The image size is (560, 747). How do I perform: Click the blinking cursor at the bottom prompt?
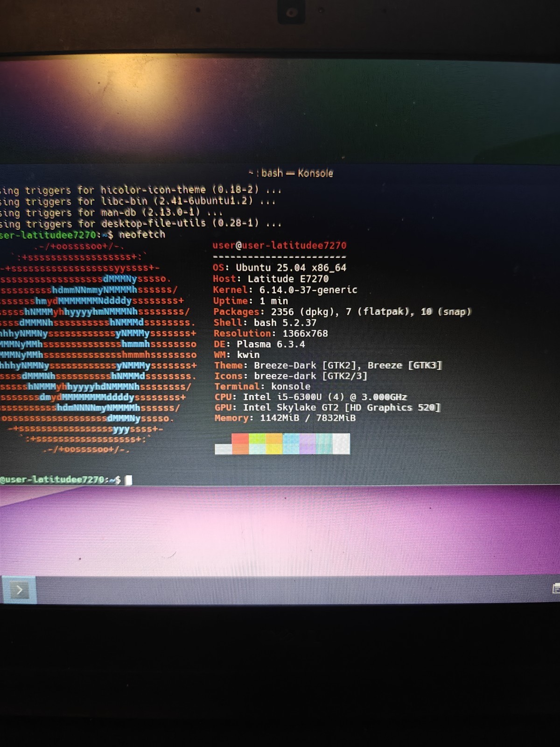pyautogui.click(x=129, y=480)
